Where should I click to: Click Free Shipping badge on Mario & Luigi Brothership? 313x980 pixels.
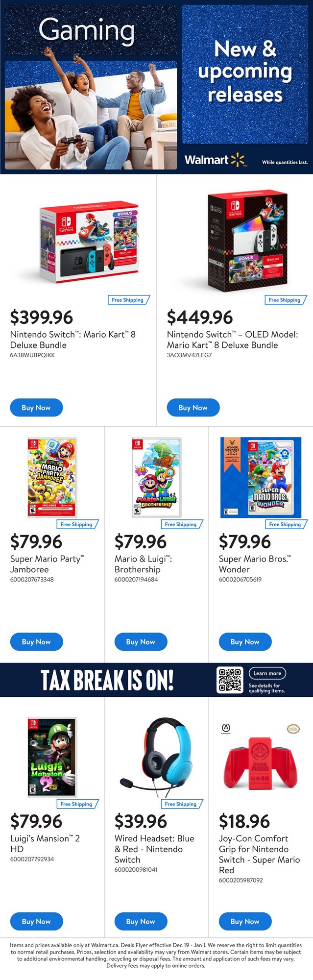(x=181, y=524)
